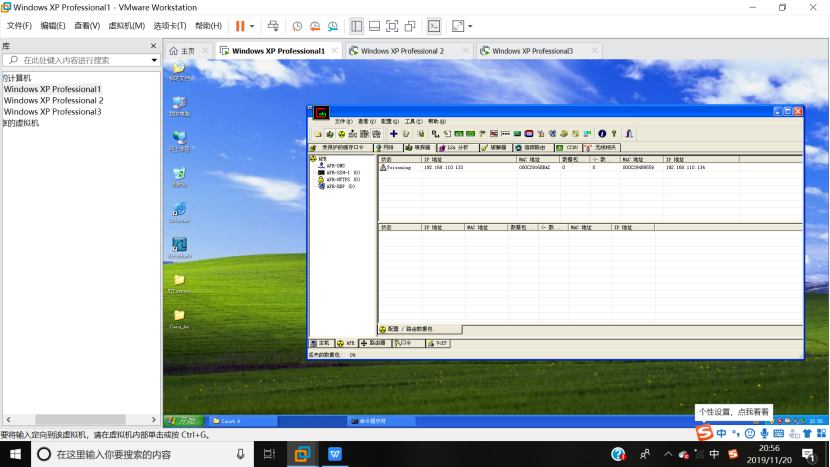Open the 破解器 tab in Cain
The width and height of the screenshot is (830, 467).
coord(495,148)
